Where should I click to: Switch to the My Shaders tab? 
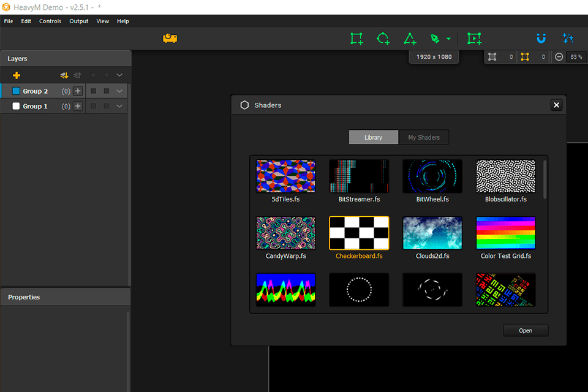point(424,137)
